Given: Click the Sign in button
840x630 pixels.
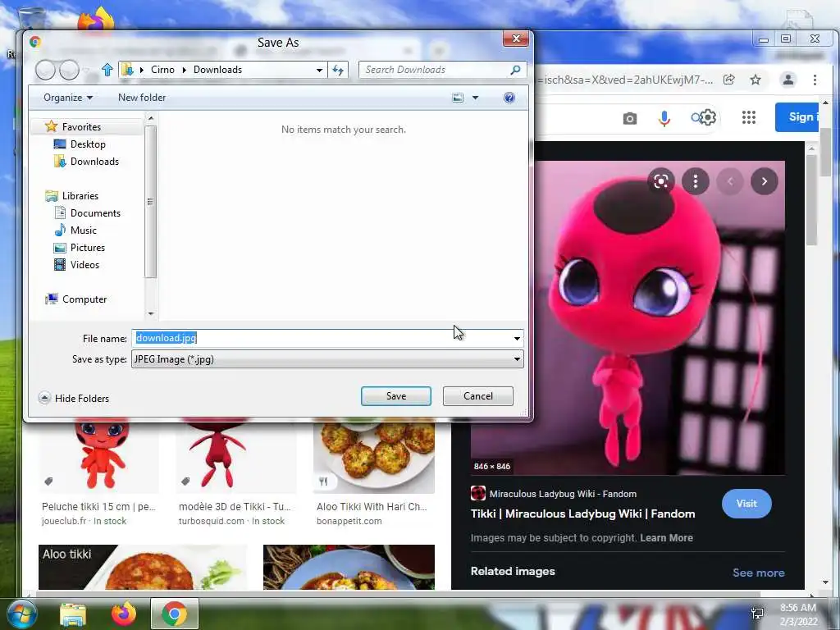Looking at the screenshot, I should pyautogui.click(x=797, y=116).
